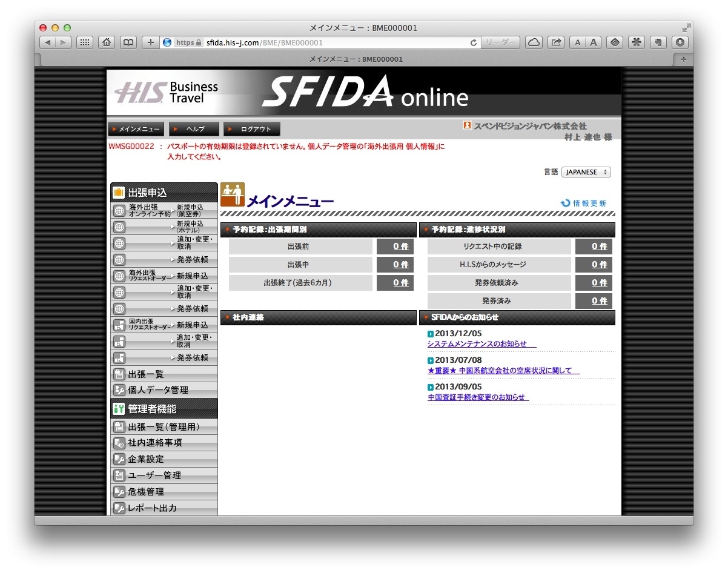This screenshot has width=728, height=573.
Task: Click the Share arrow icon in toolbar
Action: tap(556, 42)
